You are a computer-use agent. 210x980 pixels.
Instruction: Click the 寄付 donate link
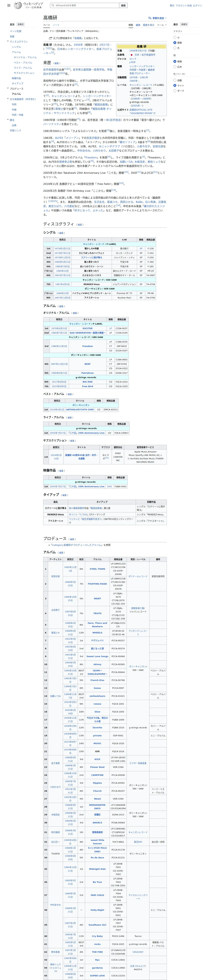point(172,6)
